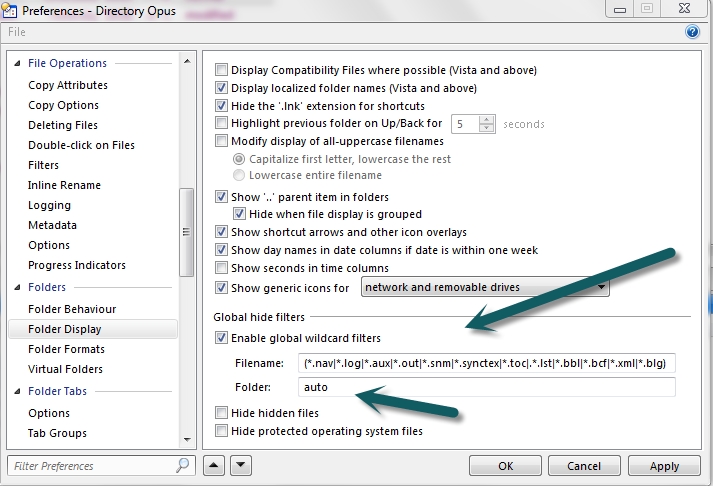Open Inline Rename preferences page
Viewport: 713px width, 486px height.
click(x=64, y=185)
